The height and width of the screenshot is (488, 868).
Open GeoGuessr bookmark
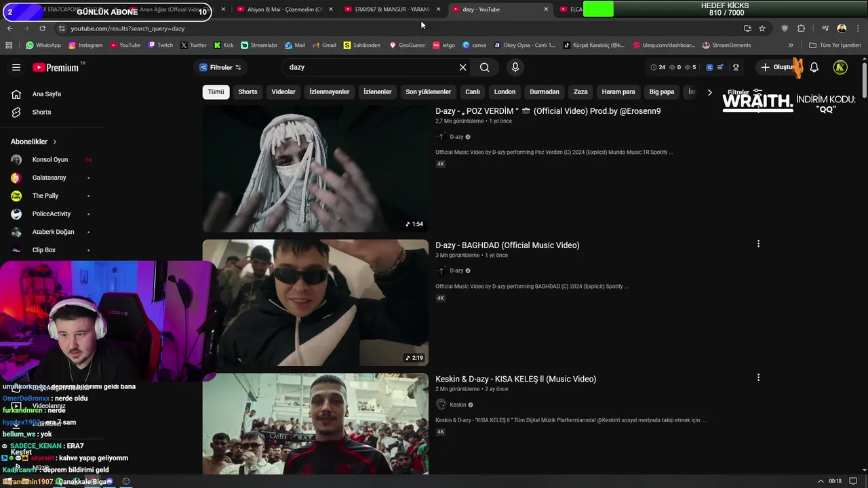[x=407, y=45]
